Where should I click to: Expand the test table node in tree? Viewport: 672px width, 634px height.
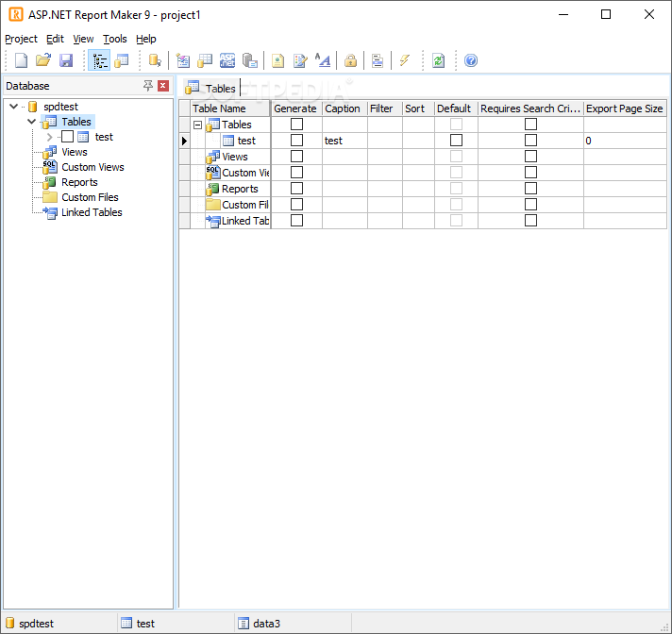(49, 137)
